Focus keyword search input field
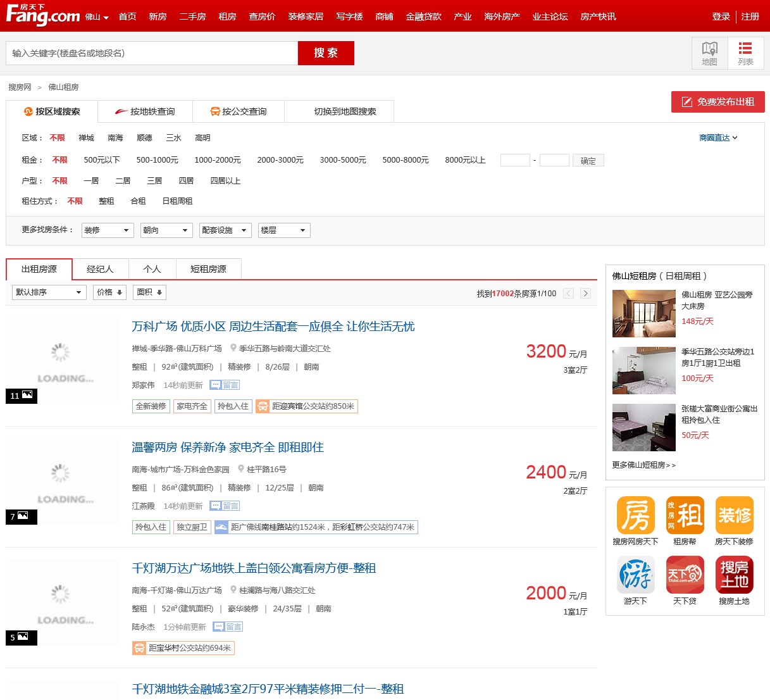The image size is (770, 700). tap(152, 53)
